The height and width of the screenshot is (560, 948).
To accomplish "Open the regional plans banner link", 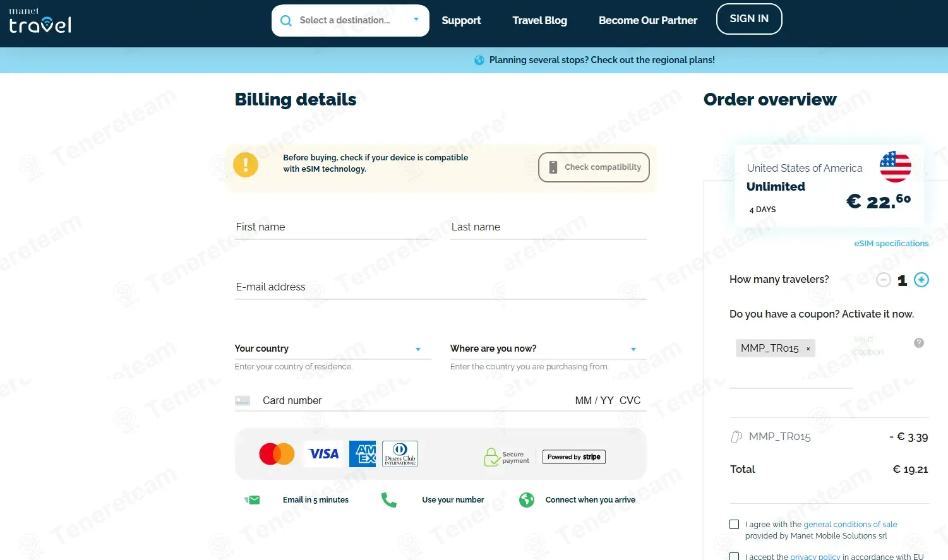I will (x=602, y=60).
